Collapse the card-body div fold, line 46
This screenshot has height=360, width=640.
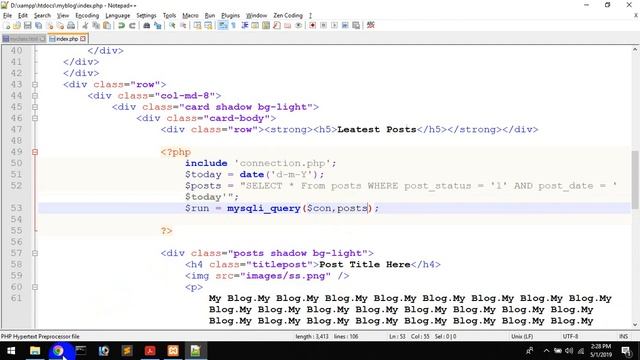[x=35, y=118]
